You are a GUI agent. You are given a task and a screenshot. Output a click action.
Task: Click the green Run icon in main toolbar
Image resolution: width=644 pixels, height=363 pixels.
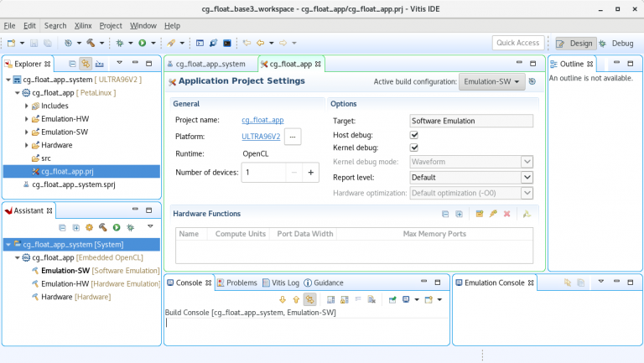[143, 43]
